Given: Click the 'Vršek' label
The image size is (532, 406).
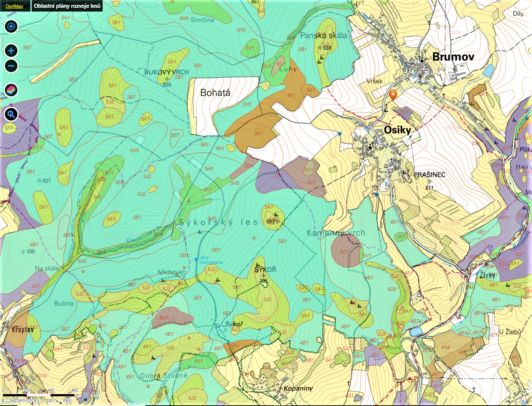Looking at the screenshot, I should point(374,81).
